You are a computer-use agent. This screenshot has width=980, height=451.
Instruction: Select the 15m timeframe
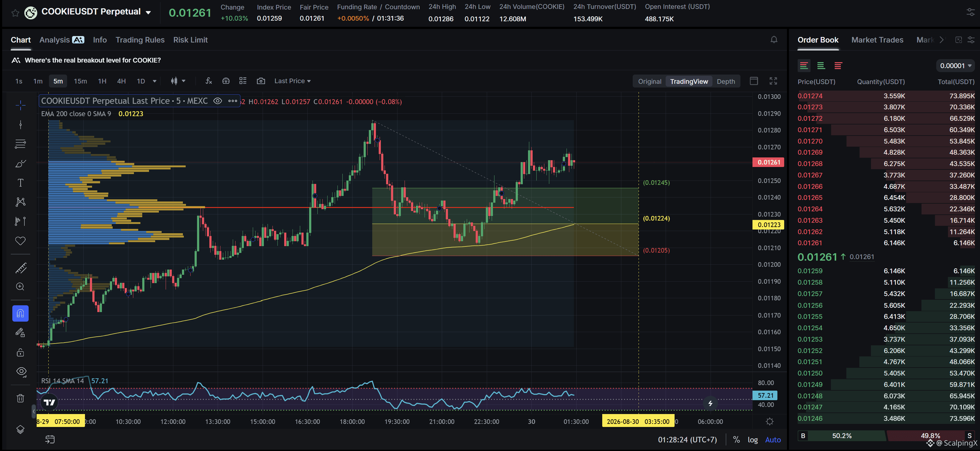point(80,81)
